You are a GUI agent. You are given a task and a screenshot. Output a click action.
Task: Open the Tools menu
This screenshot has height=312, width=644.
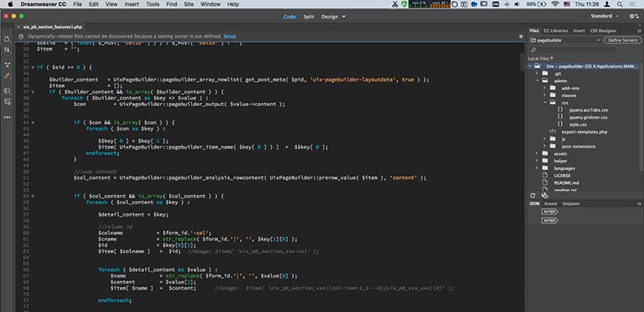coord(153,4)
